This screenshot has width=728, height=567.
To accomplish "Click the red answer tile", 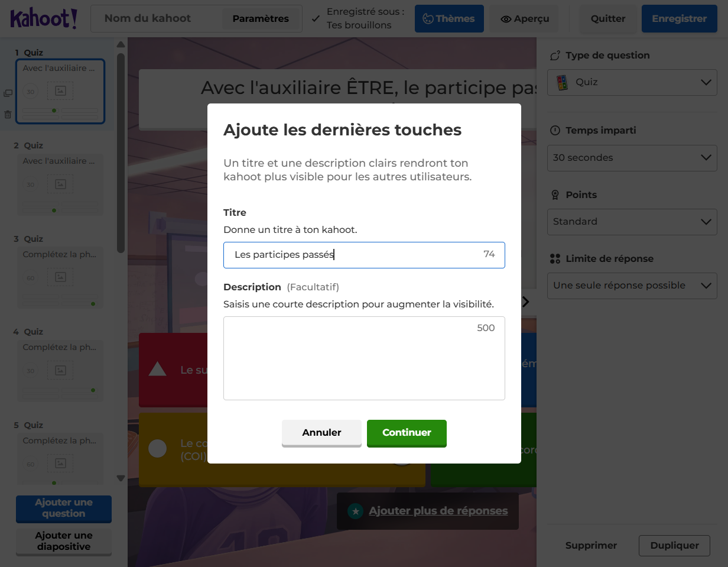I will (173, 370).
